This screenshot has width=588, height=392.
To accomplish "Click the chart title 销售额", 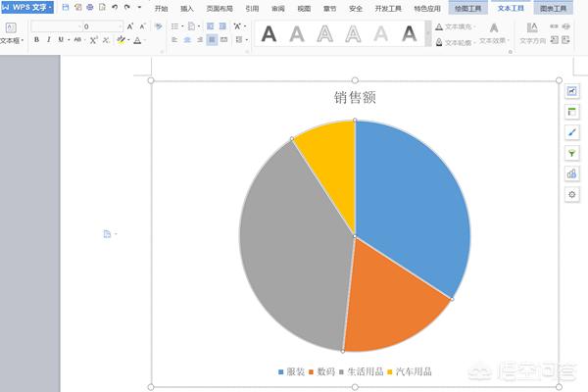I will (x=355, y=98).
